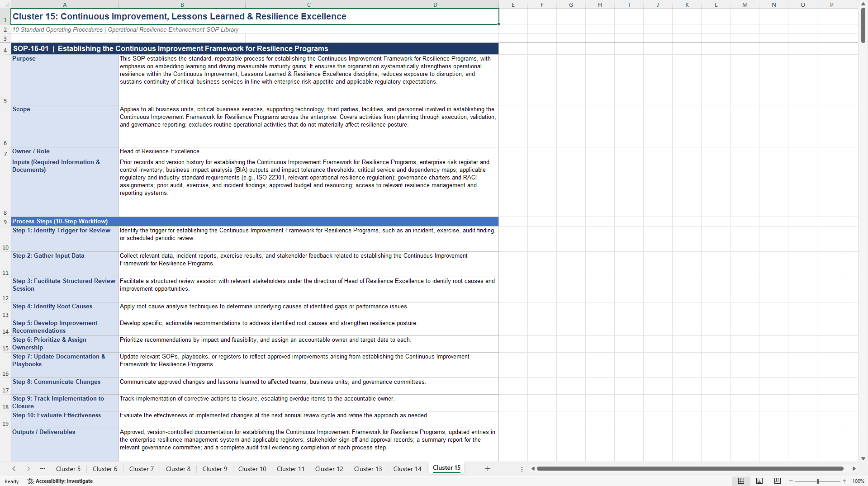Open the Cluster 10 sheet tab

[252, 469]
